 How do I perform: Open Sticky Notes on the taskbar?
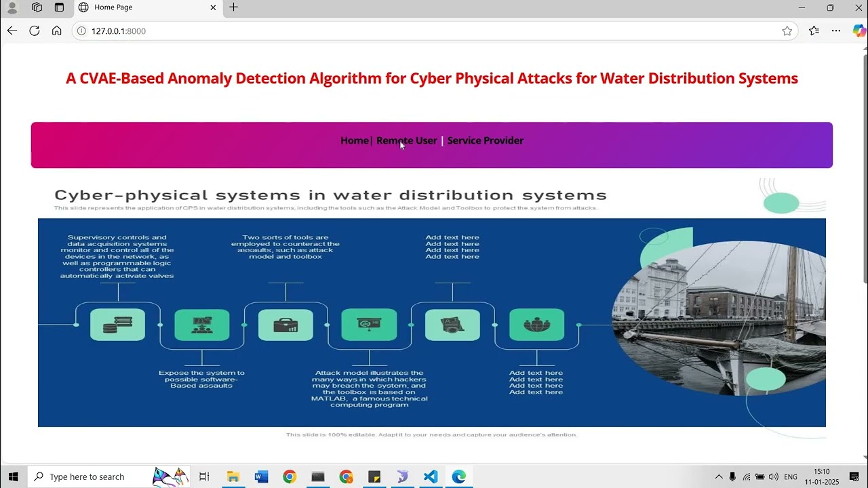click(374, 476)
